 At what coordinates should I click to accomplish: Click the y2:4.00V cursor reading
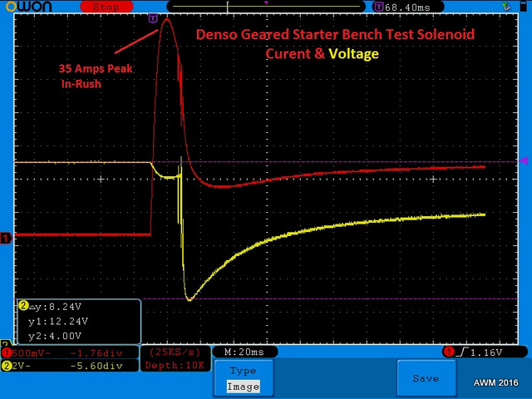click(55, 336)
